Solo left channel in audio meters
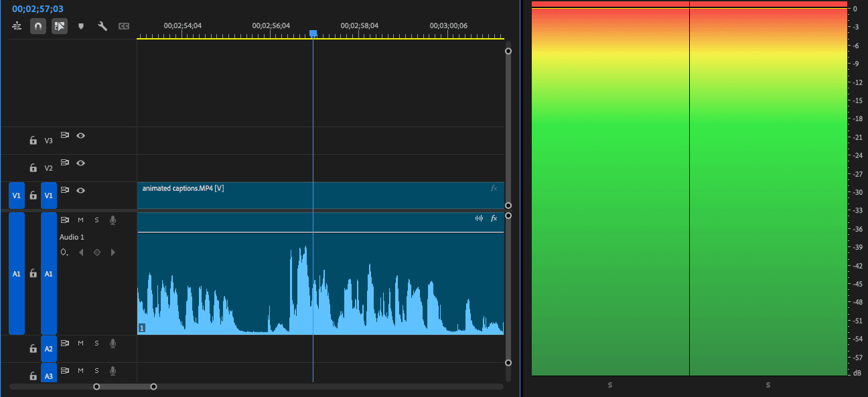The height and width of the screenshot is (397, 868). (x=610, y=385)
